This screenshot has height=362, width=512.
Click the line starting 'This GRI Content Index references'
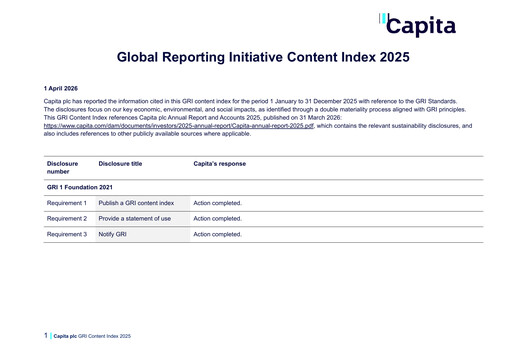(x=193, y=118)
